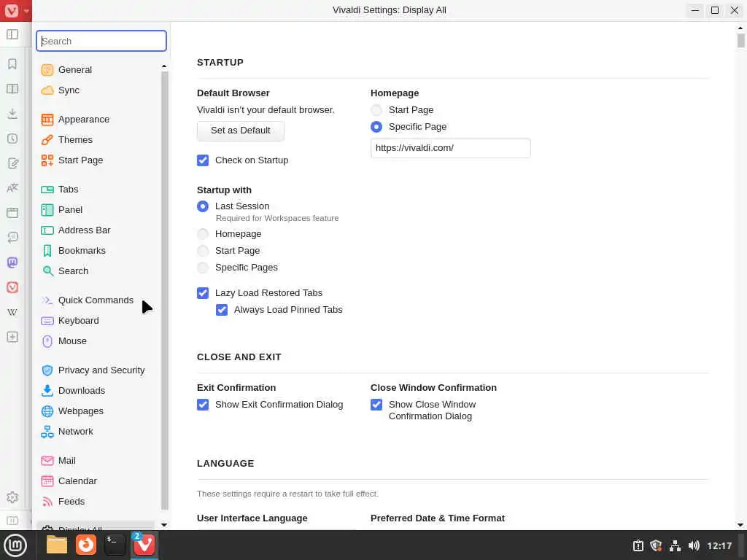Open the Window panel icon
This screenshot has height=560, width=747.
tap(12, 213)
